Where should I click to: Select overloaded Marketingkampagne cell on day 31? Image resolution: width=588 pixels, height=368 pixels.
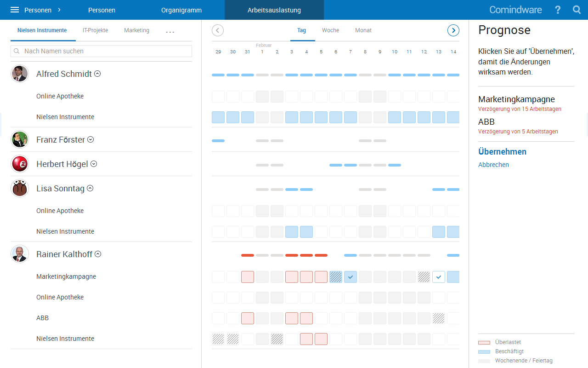pyautogui.click(x=248, y=277)
